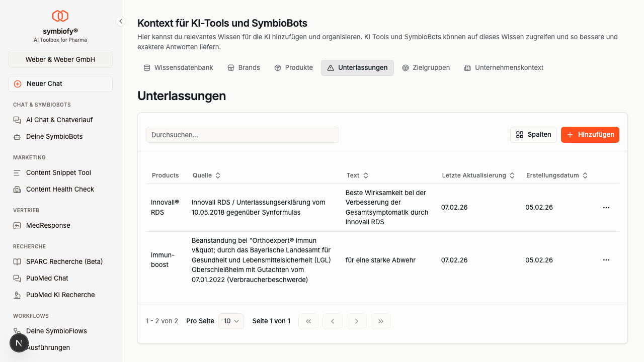Open row actions for Immunboost entry
Image resolution: width=644 pixels, height=362 pixels.
pyautogui.click(x=606, y=260)
